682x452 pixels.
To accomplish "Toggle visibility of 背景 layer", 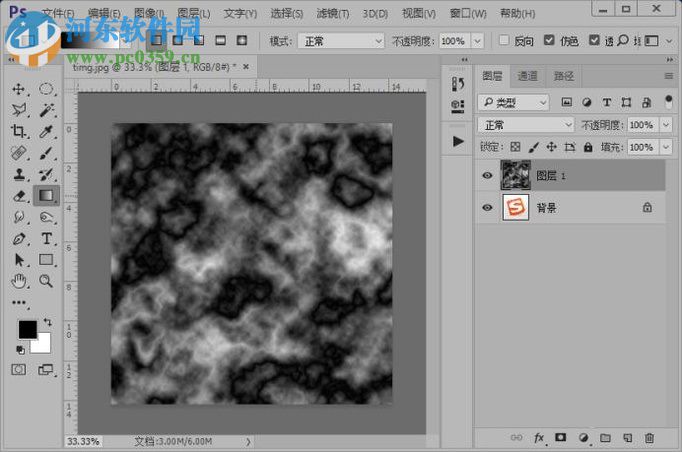I will click(487, 208).
